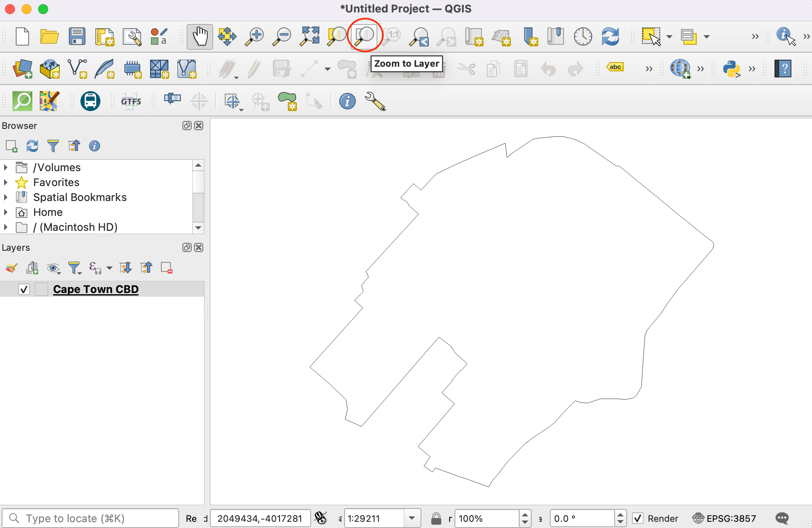The image size is (812, 528).
Task: Open the Python Console icon
Action: pyautogui.click(x=731, y=69)
